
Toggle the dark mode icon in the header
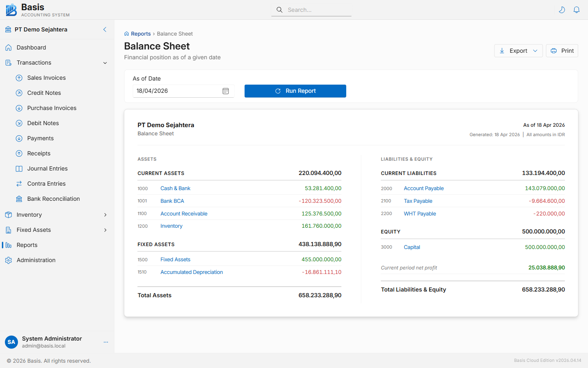[562, 9]
